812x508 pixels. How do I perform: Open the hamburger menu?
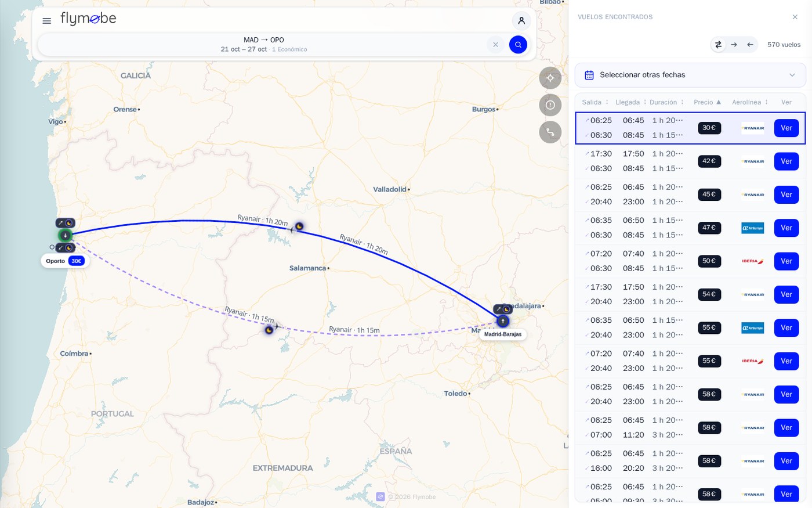47,21
